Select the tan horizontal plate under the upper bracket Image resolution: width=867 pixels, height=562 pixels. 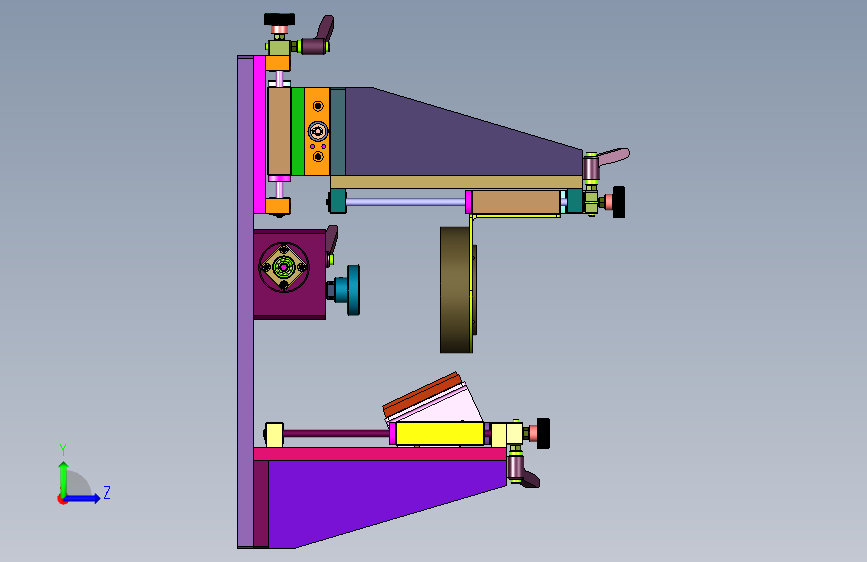[456, 182]
